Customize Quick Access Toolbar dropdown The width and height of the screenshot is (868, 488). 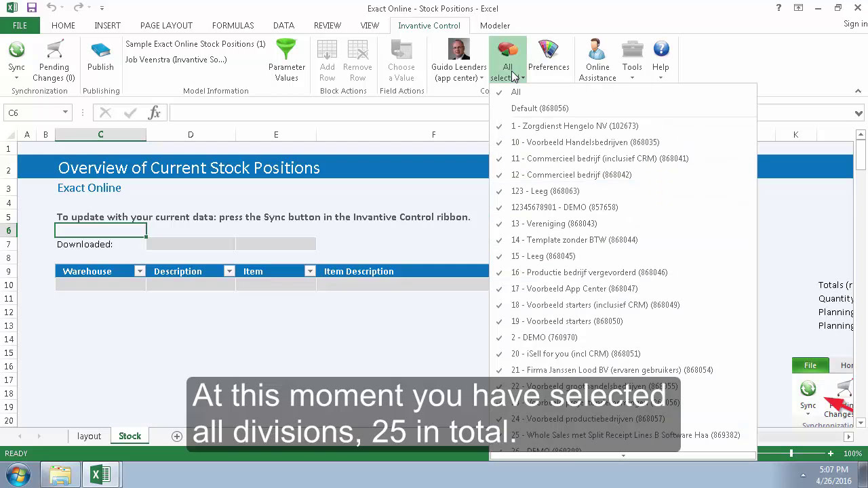point(102,8)
